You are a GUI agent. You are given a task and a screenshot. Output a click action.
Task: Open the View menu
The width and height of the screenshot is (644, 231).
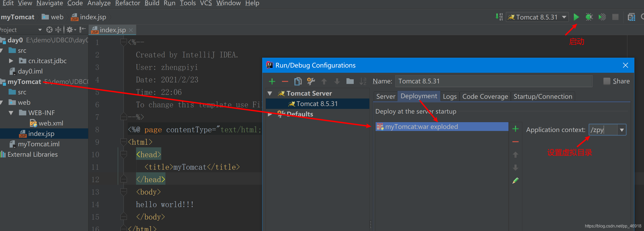click(x=25, y=3)
